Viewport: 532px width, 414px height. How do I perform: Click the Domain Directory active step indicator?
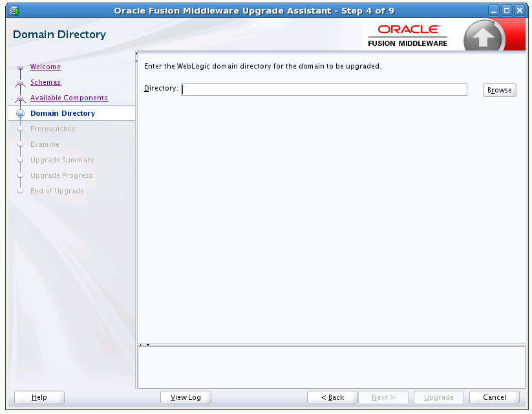tap(20, 113)
